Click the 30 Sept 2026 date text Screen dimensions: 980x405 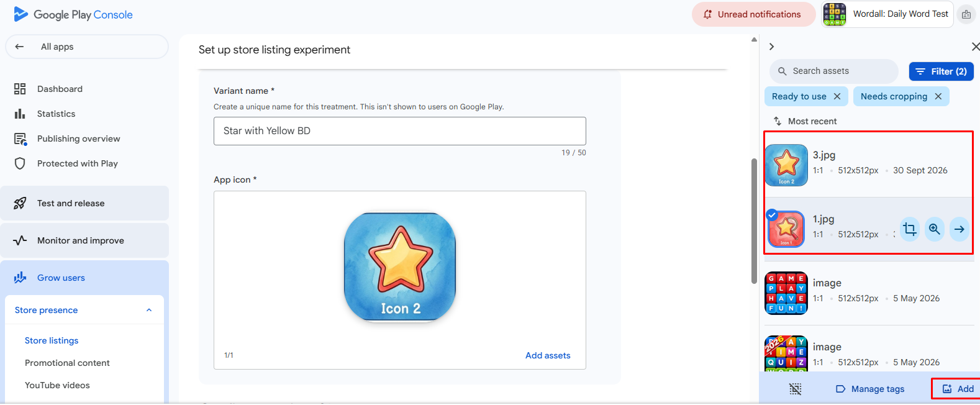(920, 170)
